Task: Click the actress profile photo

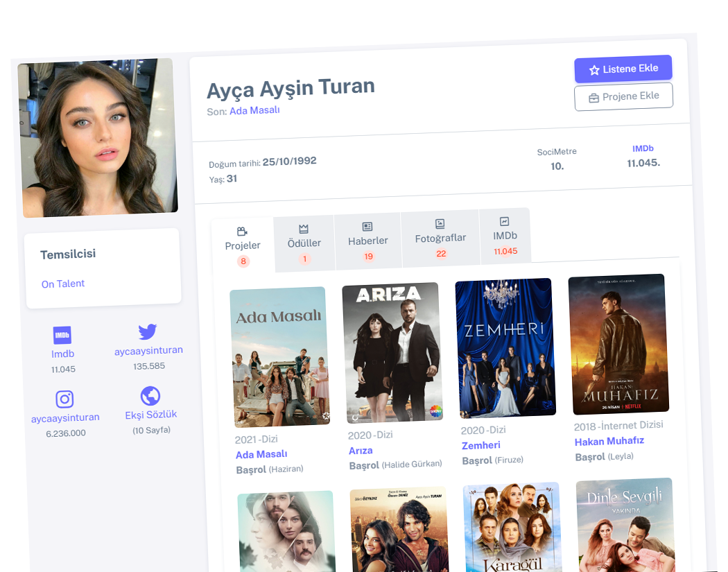Action: [x=97, y=137]
